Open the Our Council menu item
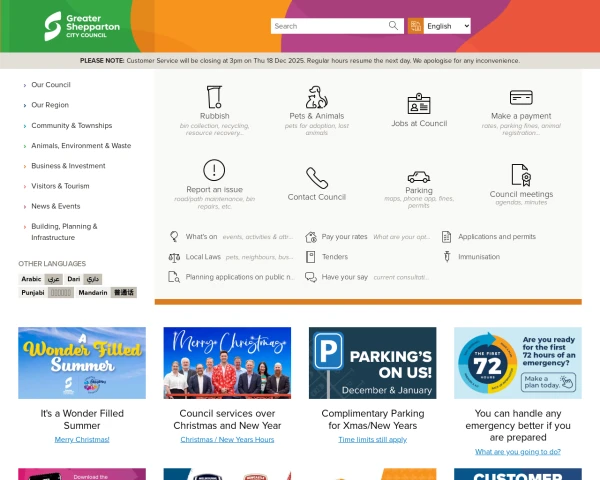 (x=51, y=85)
